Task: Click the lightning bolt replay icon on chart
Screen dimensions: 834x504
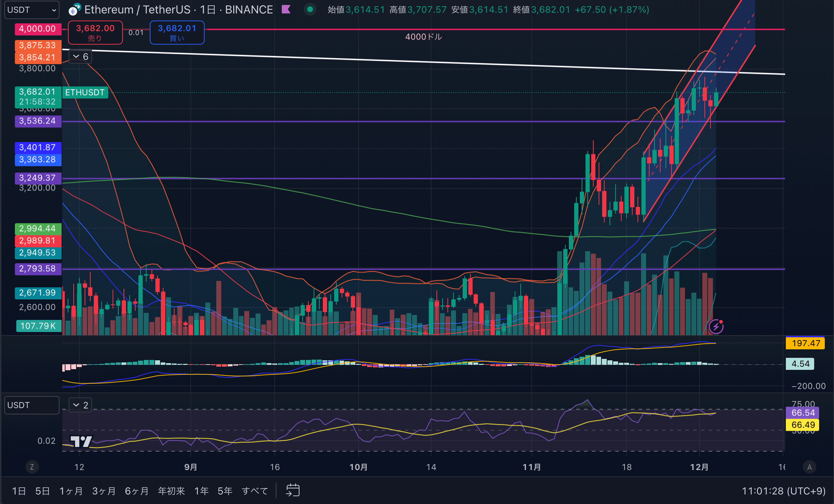Action: click(x=716, y=327)
